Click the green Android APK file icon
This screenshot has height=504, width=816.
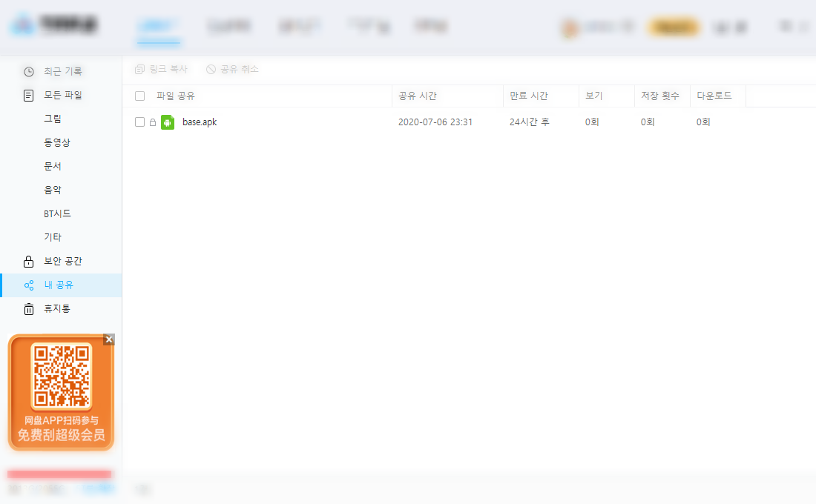coord(168,122)
